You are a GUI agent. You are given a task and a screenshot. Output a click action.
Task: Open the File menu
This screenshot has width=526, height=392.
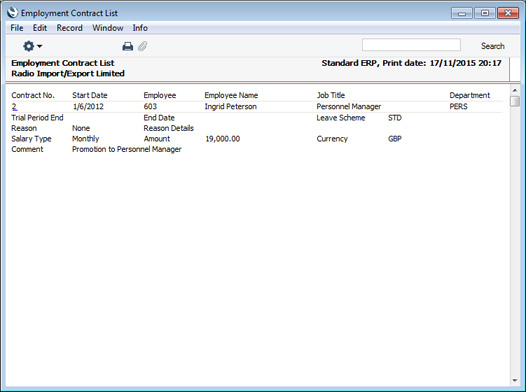tap(17, 28)
